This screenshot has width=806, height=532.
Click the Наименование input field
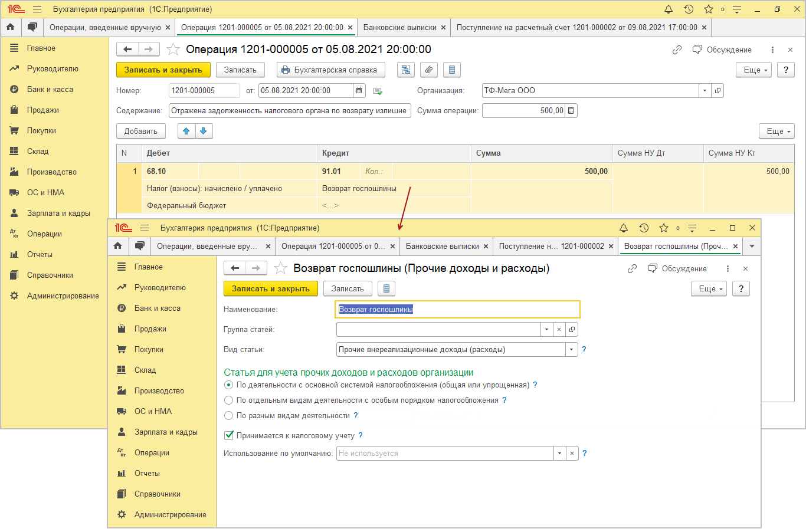(x=457, y=310)
